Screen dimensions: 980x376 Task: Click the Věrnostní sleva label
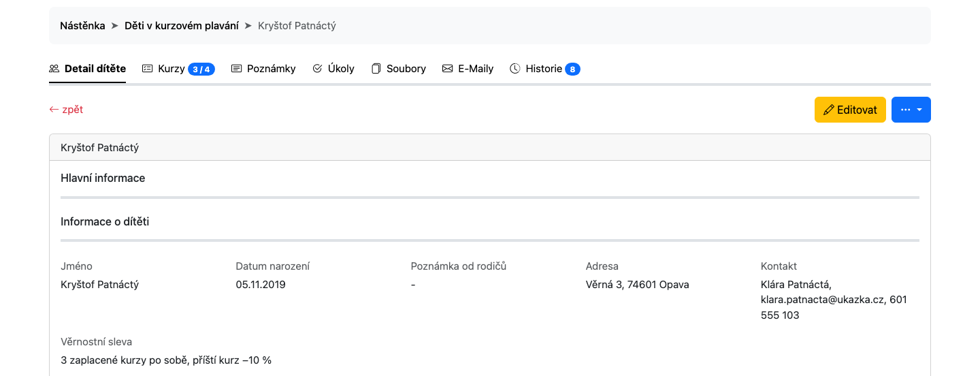pos(96,342)
